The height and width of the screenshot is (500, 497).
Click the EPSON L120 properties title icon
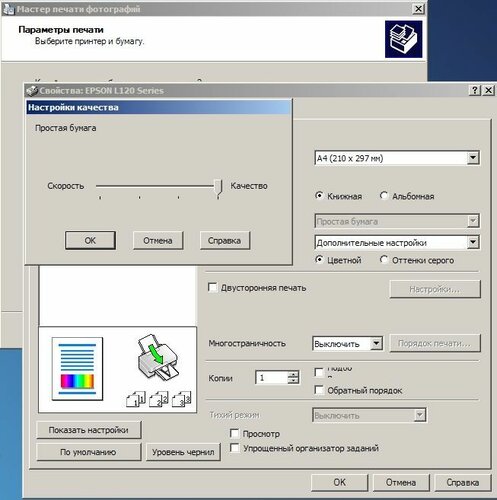[32, 91]
